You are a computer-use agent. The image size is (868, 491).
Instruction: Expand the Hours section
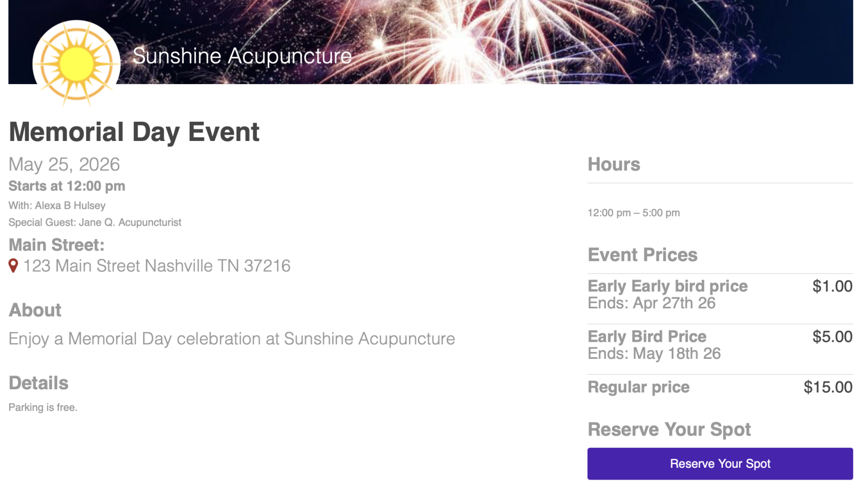[x=614, y=164]
